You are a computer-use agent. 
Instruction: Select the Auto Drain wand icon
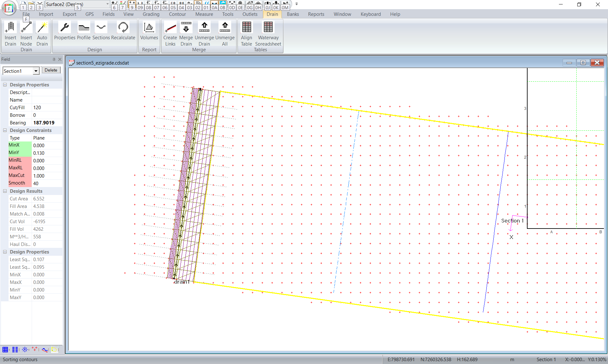click(x=42, y=28)
